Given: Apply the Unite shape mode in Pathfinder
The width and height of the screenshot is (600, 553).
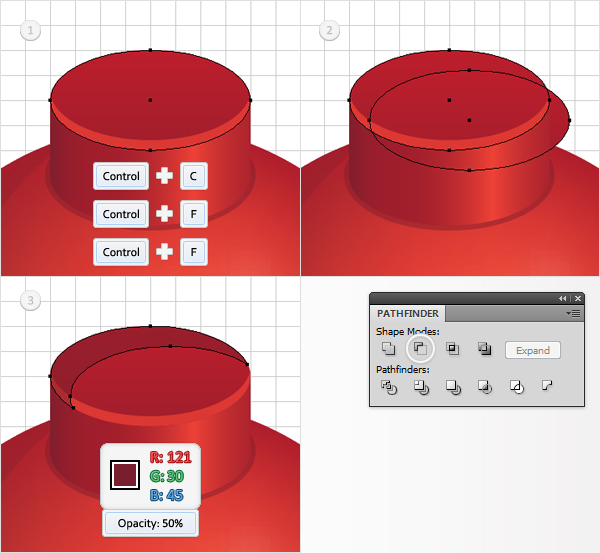Looking at the screenshot, I should tap(388, 349).
